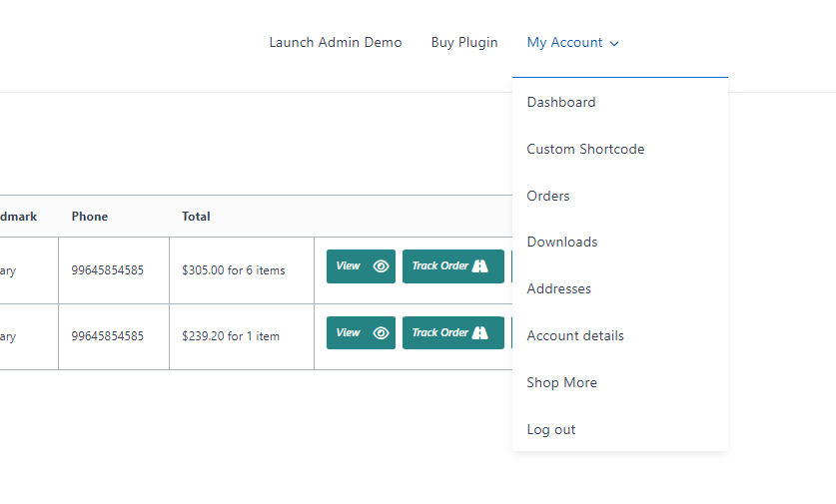Image resolution: width=836 pixels, height=504 pixels.
Task: Go to the Buy Plugin page
Action: [464, 43]
